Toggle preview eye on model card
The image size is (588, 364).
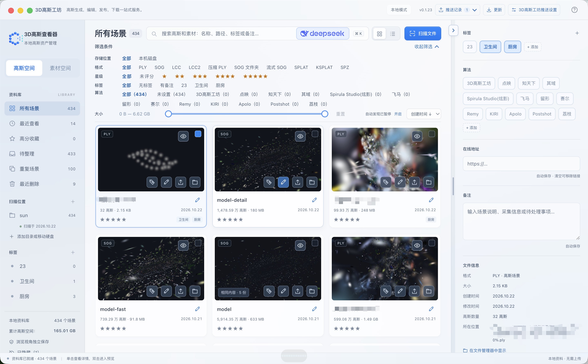[x=300, y=245]
